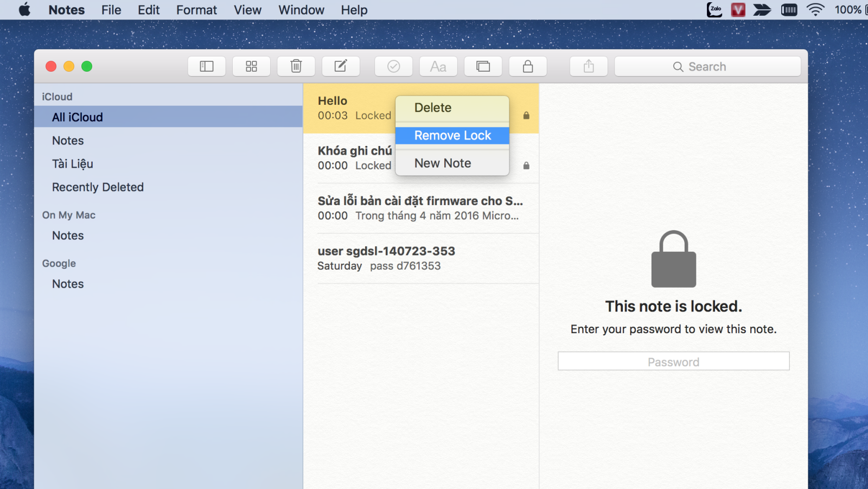Viewport: 868px width, 489px height.
Task: Click the trash delete note icon
Action: point(296,66)
